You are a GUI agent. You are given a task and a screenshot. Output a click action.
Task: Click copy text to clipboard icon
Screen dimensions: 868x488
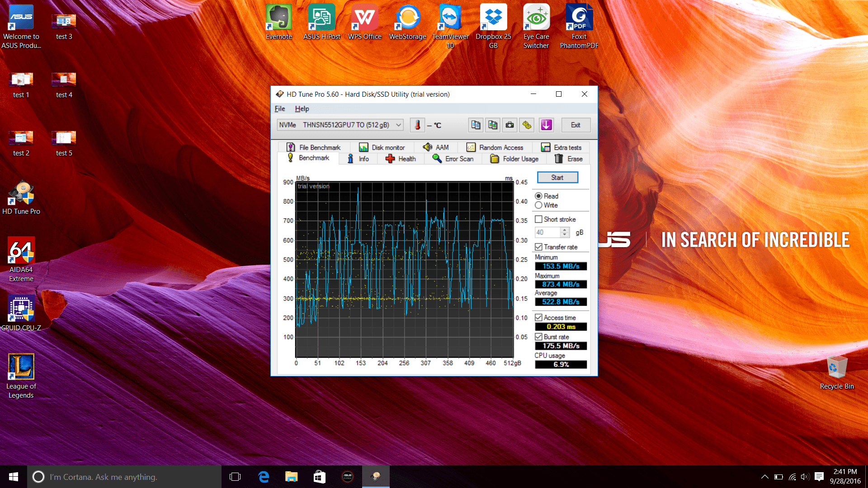pyautogui.click(x=476, y=125)
